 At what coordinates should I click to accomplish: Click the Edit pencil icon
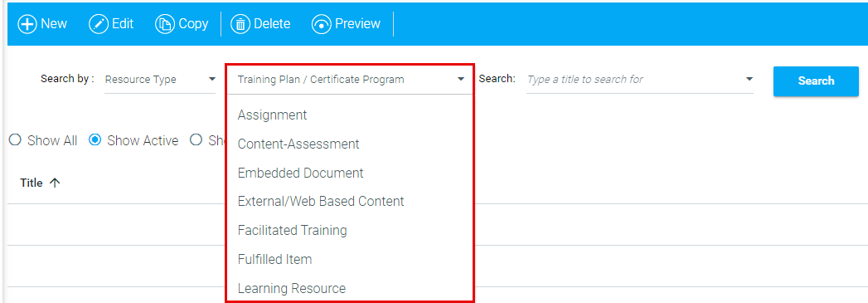[x=99, y=24]
